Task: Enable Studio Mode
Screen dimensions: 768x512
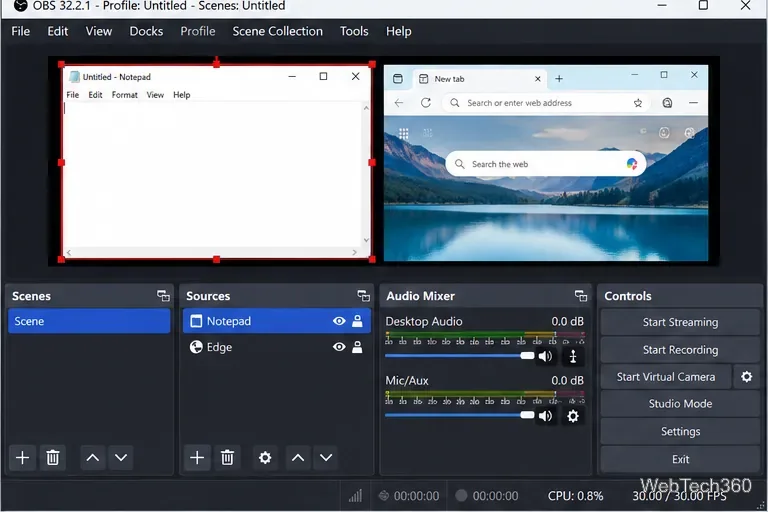Action: [x=680, y=404]
